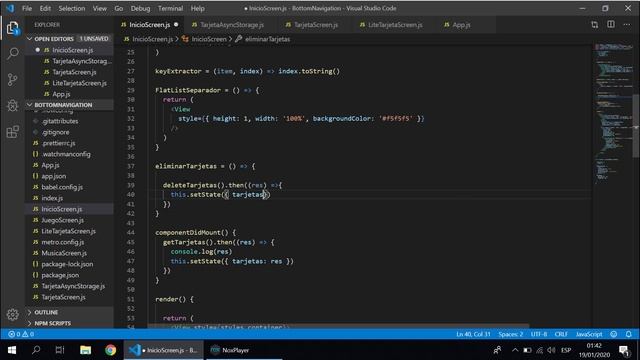Open the Selection menu
The image size is (640, 360).
coord(71,8)
